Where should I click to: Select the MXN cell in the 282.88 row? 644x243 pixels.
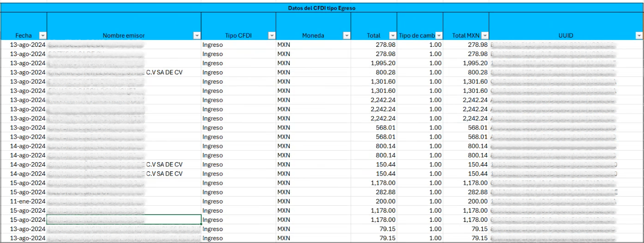coord(284,192)
